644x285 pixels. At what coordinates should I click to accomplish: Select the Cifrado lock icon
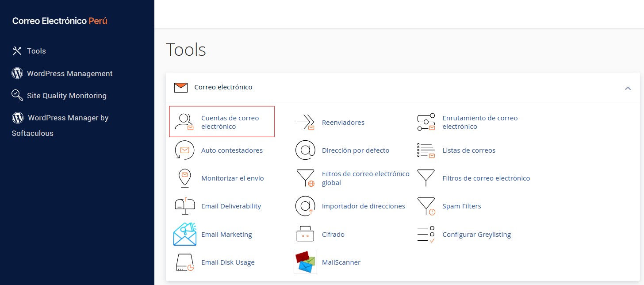tap(305, 235)
